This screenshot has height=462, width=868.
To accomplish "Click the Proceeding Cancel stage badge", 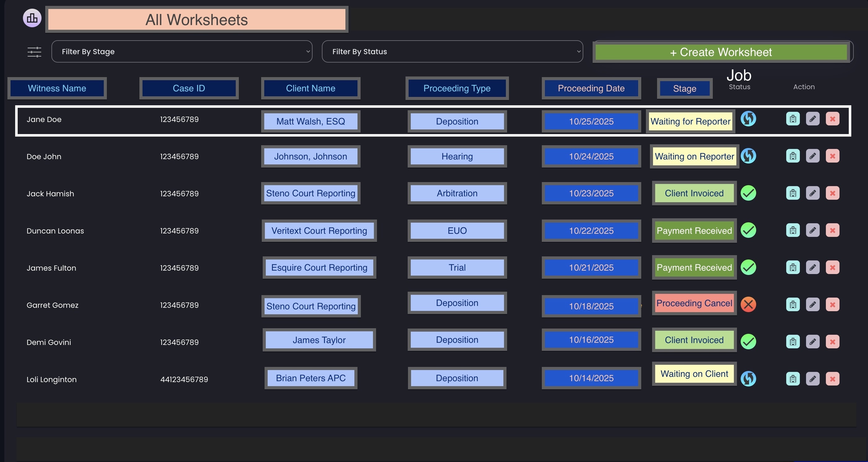I will click(694, 303).
